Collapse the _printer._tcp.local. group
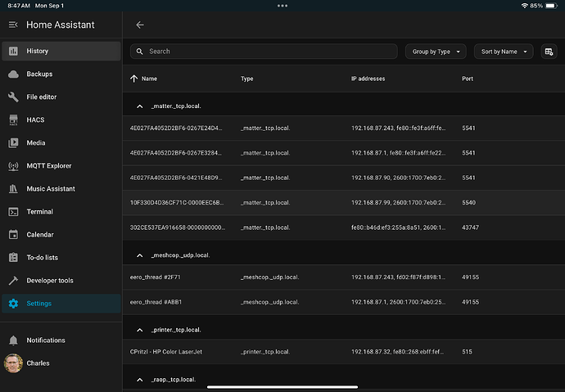The image size is (565, 392). (x=140, y=330)
